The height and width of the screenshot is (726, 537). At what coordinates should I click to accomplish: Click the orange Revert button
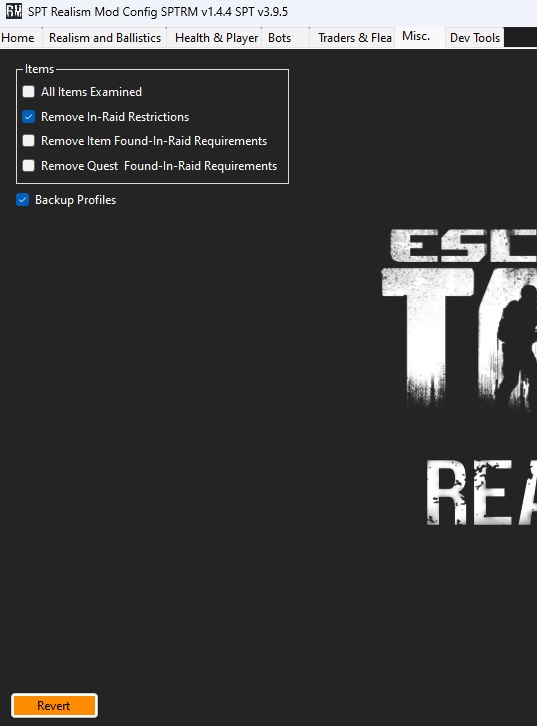tap(54, 706)
